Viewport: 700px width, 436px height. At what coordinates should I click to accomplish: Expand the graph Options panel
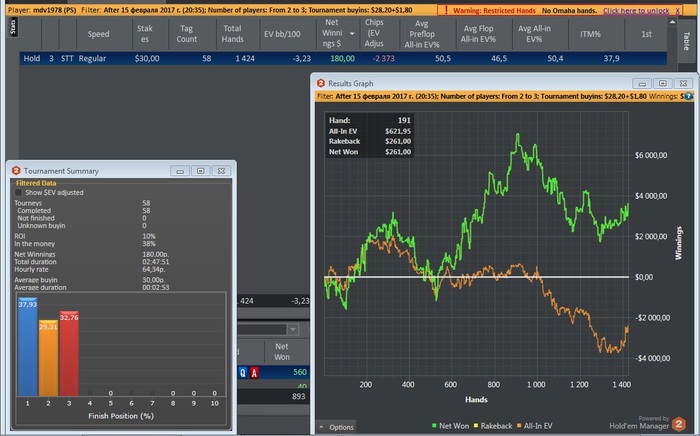click(x=337, y=427)
